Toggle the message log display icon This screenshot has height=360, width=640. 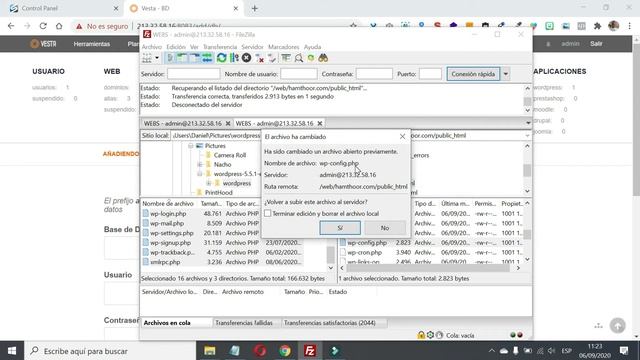coord(170,58)
